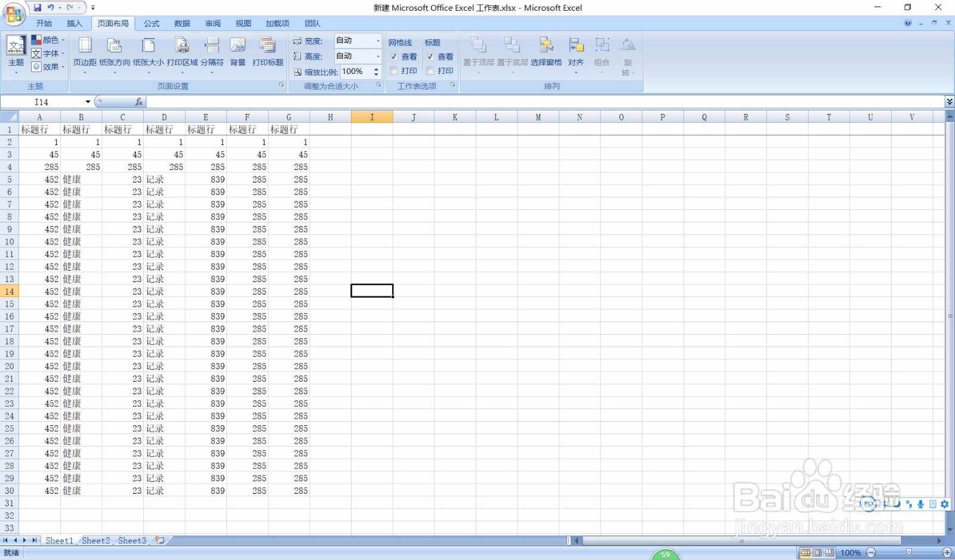Open the Team (团队) tab
Viewport: 955px width, 560px height.
313,23
